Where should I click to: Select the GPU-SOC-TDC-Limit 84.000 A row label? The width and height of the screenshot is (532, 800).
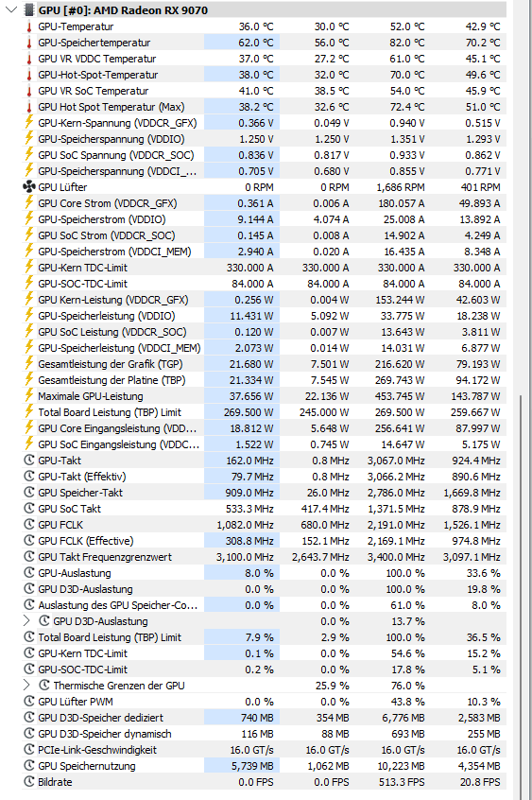tap(82, 284)
